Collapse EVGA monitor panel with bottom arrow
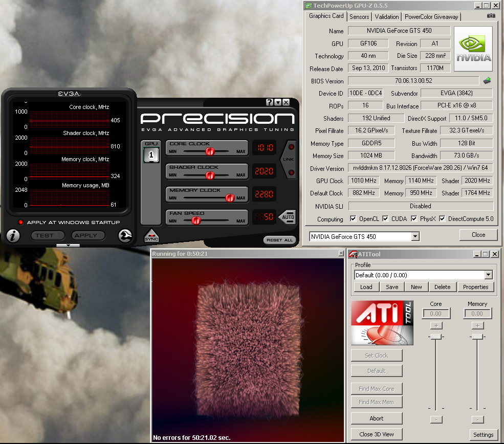 pyautogui.click(x=68, y=246)
